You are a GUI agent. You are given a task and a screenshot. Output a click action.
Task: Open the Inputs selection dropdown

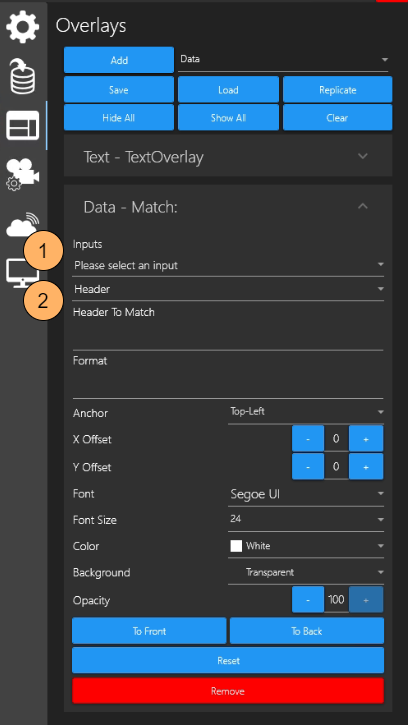point(229,265)
